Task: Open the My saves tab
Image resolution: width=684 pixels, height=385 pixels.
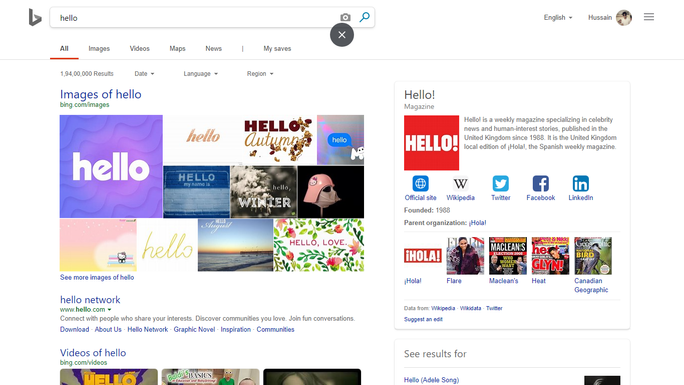Action: 277,48
